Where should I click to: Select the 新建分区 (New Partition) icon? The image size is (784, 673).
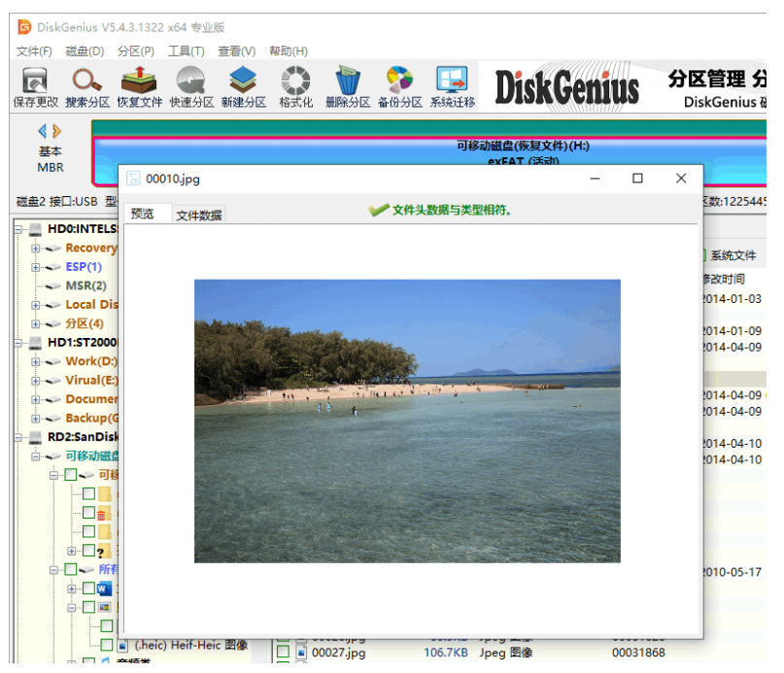(x=243, y=85)
